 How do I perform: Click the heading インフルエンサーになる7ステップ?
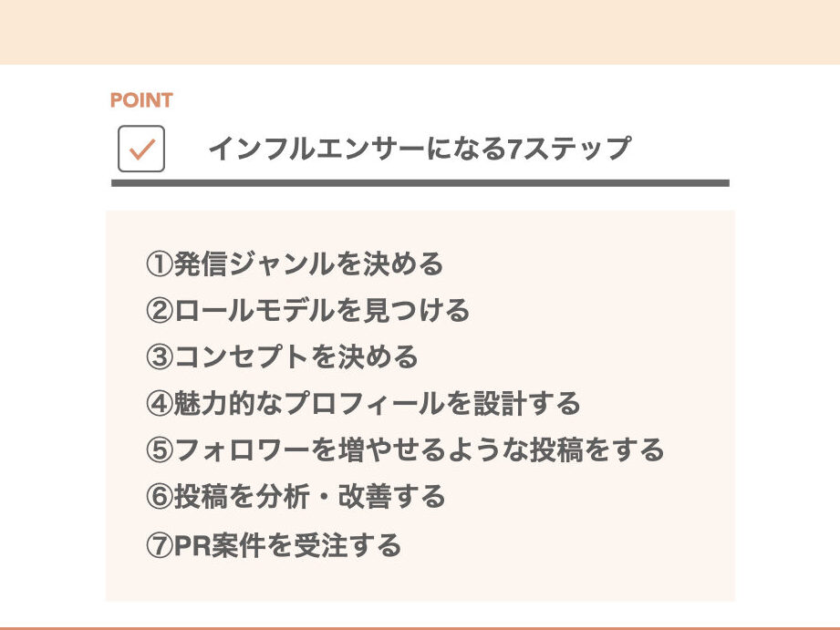click(x=420, y=149)
